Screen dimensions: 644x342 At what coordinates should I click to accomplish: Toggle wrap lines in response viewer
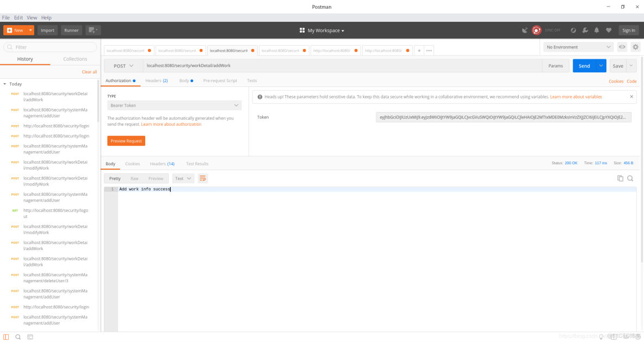(203, 178)
